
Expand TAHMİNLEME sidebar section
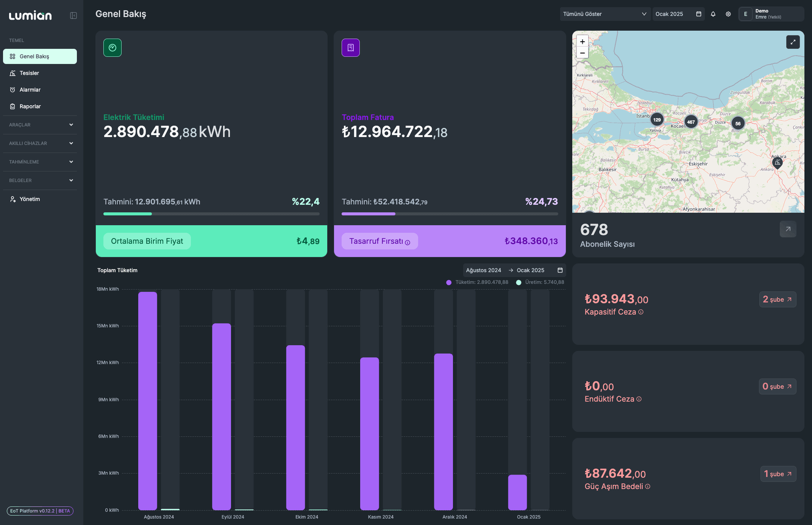[40, 162]
